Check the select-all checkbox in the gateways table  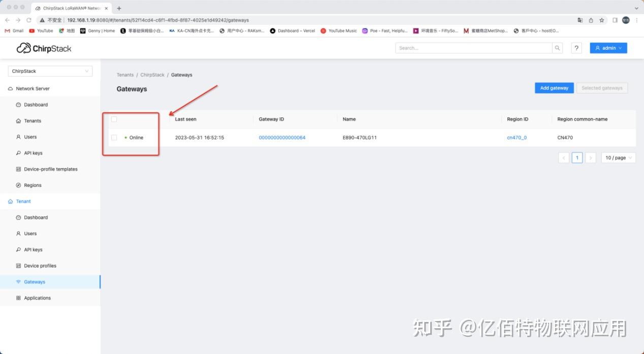point(114,119)
